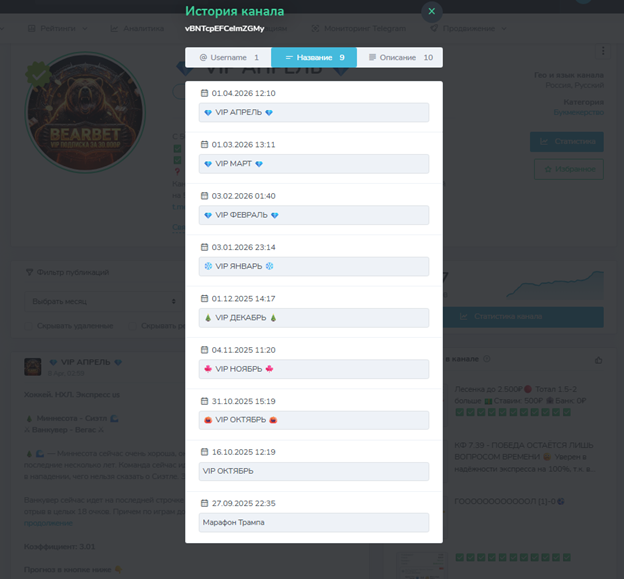The width and height of the screenshot is (624, 579).
Task: Click the Фильтр публикаций filter icon
Action: coord(29,272)
